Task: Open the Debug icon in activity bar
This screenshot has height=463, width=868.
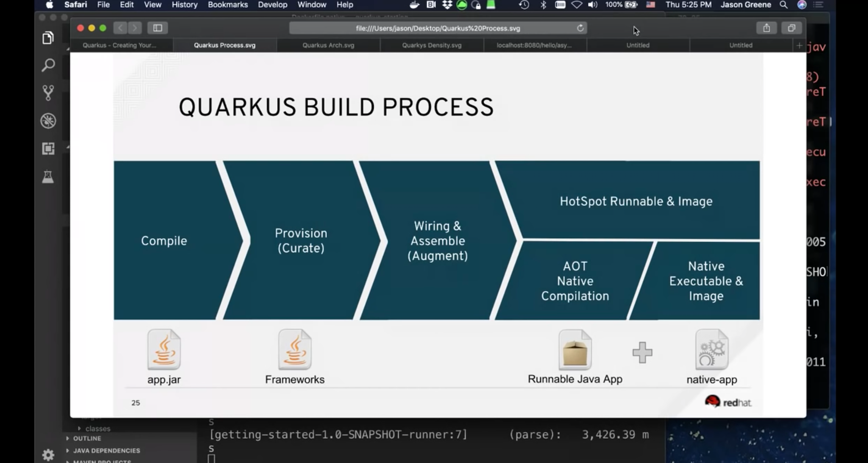Action: (48, 121)
